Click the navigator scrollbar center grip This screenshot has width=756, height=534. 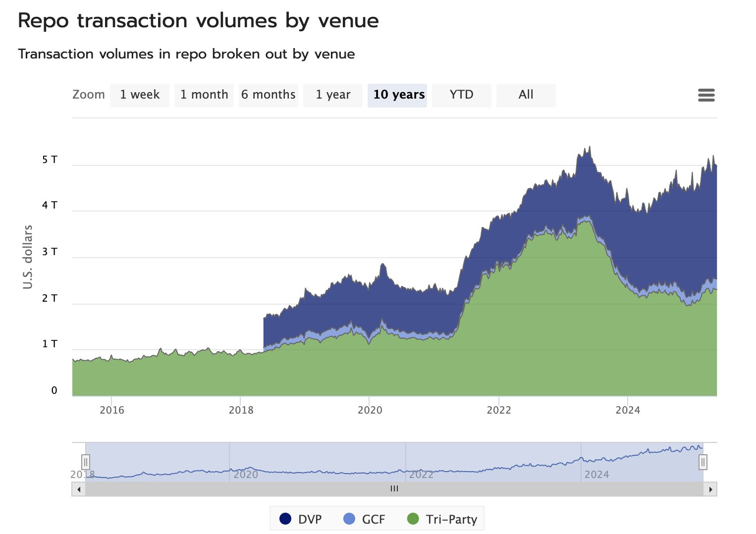(394, 489)
